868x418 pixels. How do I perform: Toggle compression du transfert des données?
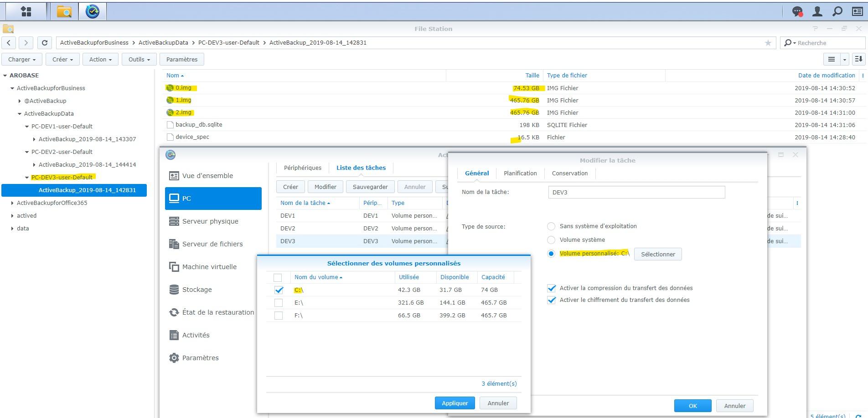click(552, 288)
